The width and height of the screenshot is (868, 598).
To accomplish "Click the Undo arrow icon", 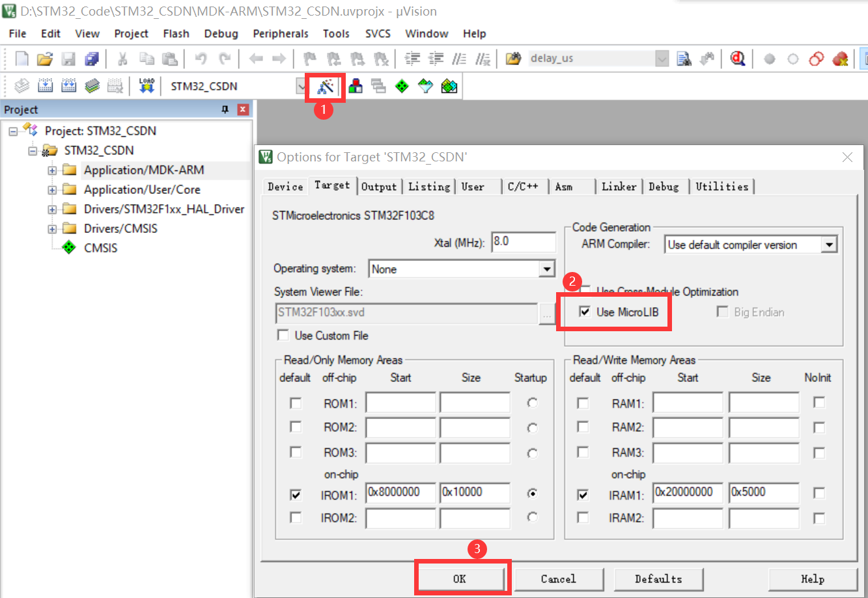I will coord(201,59).
